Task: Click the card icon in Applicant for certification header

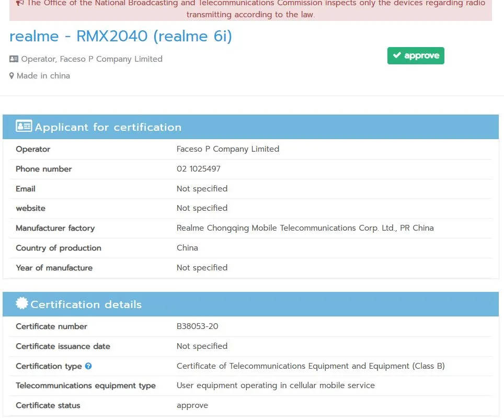Action: coord(24,127)
